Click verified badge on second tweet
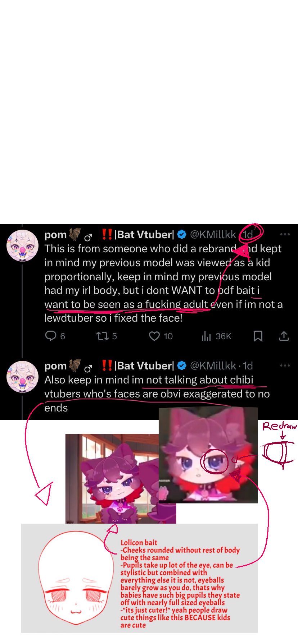The image size is (298, 644). pos(182,366)
